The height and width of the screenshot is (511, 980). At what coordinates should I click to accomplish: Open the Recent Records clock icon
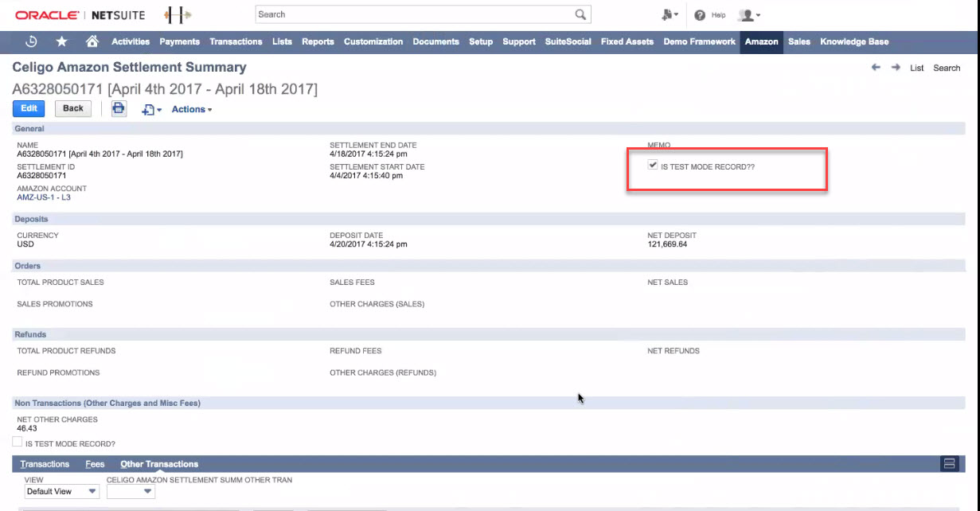click(32, 41)
